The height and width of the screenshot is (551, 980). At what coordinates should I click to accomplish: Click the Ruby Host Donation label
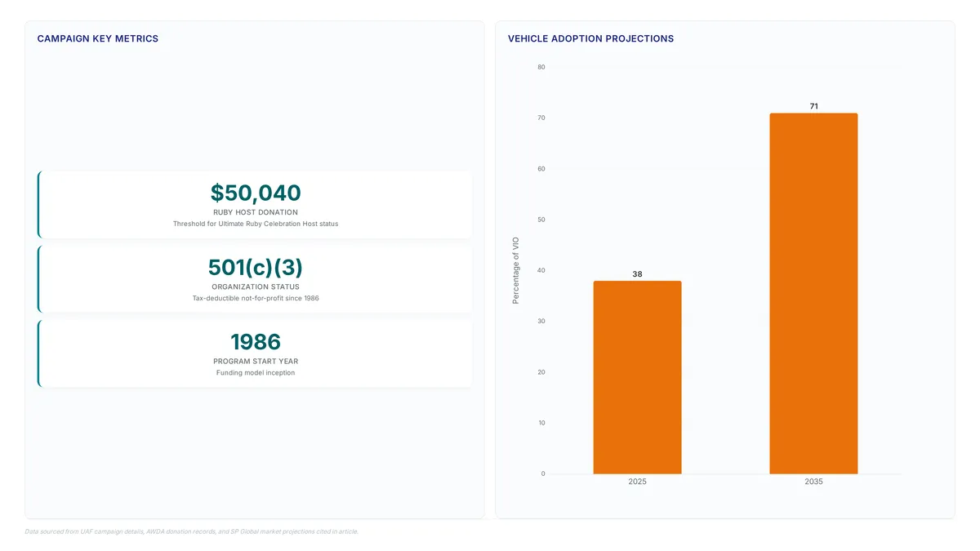point(256,212)
